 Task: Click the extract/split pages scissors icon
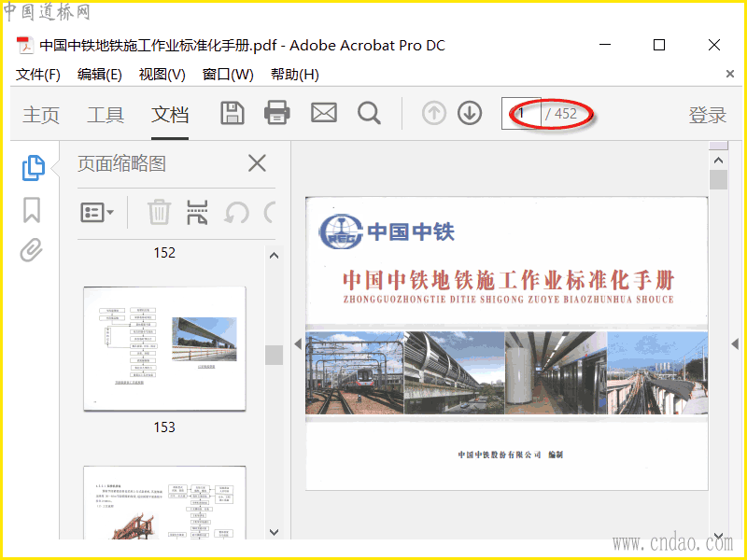click(197, 212)
